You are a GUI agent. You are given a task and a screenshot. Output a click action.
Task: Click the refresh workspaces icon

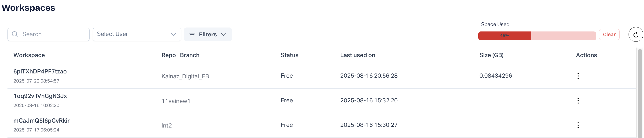click(636, 34)
